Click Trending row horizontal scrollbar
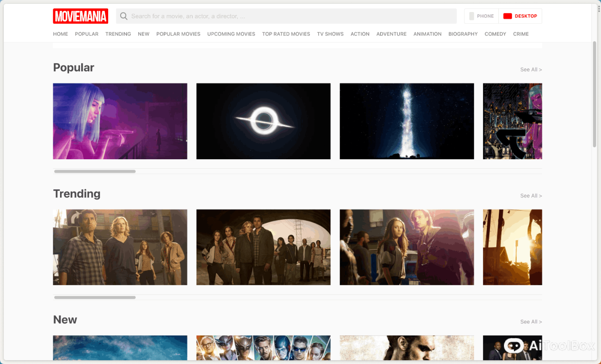Screen dimensions: 601x364 [x=95, y=297]
